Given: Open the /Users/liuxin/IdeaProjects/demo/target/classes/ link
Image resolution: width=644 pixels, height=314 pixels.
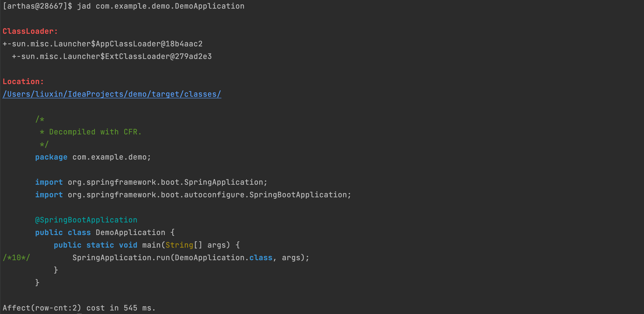Looking at the screenshot, I should 112,94.
